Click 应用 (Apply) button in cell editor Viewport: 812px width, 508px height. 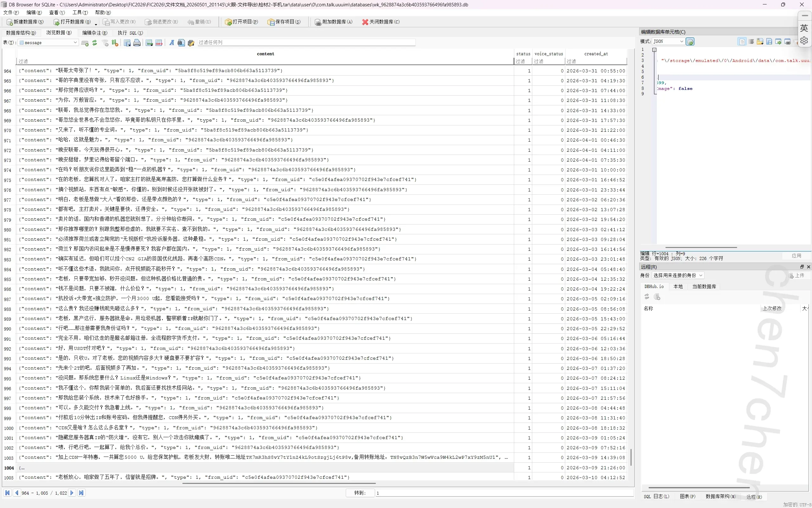[x=796, y=256]
